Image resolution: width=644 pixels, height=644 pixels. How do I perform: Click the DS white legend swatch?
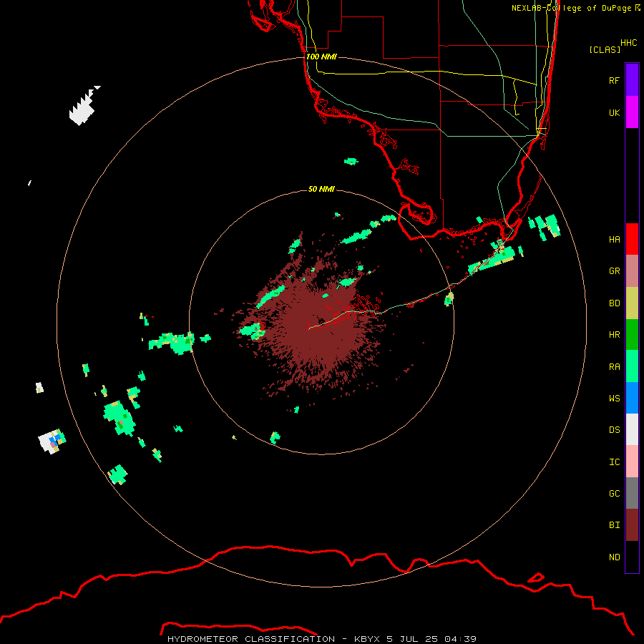(x=632, y=429)
